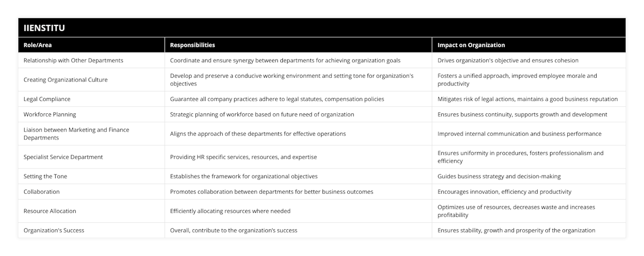Screen dimensions: 644x256
Task: Click 'Coordinate and ensure synergy between departments' text
Action: coord(285,61)
